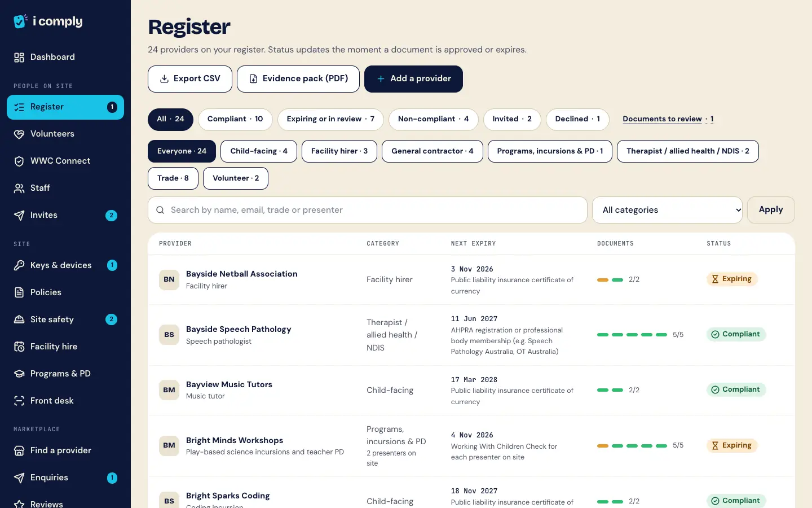This screenshot has height=508, width=812.
Task: Open Dashboard via its grid icon
Action: 19,58
